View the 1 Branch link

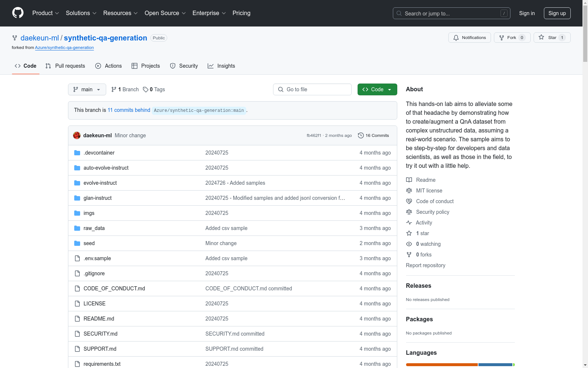(125, 89)
